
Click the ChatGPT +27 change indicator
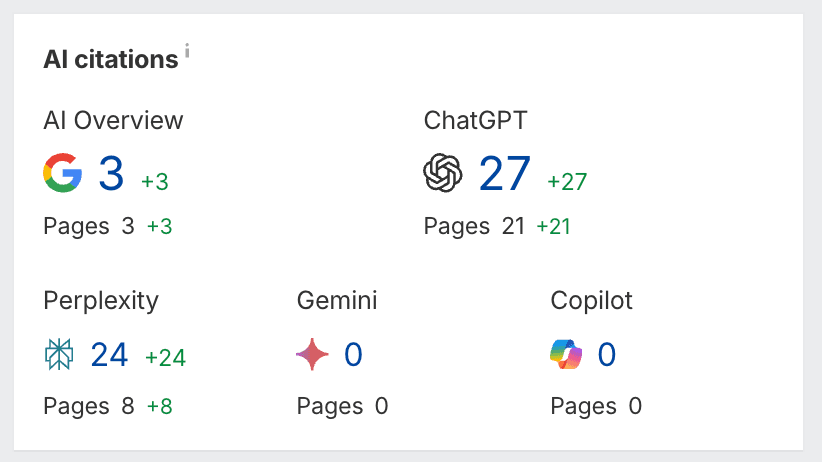(567, 182)
